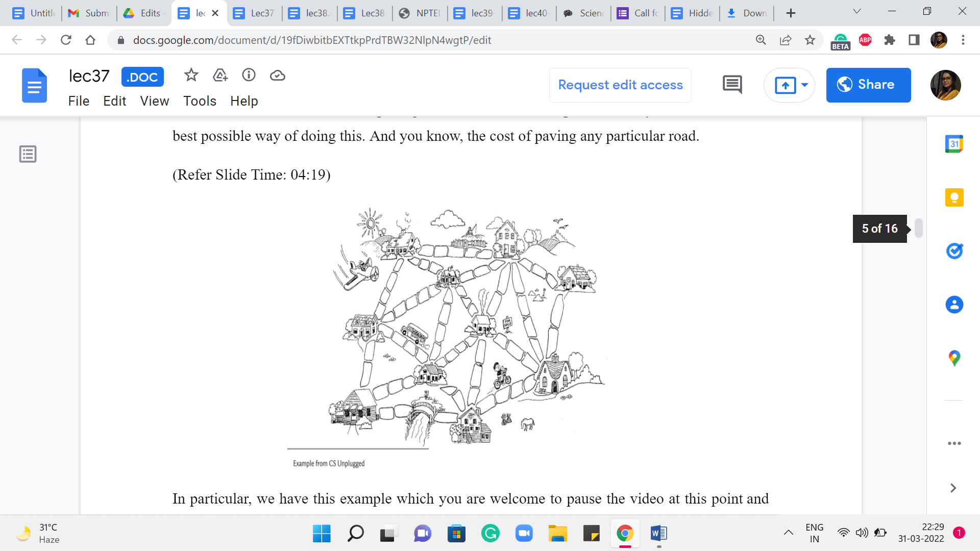This screenshot has height=551, width=980.
Task: Check the cloud document status icon
Action: (x=277, y=76)
